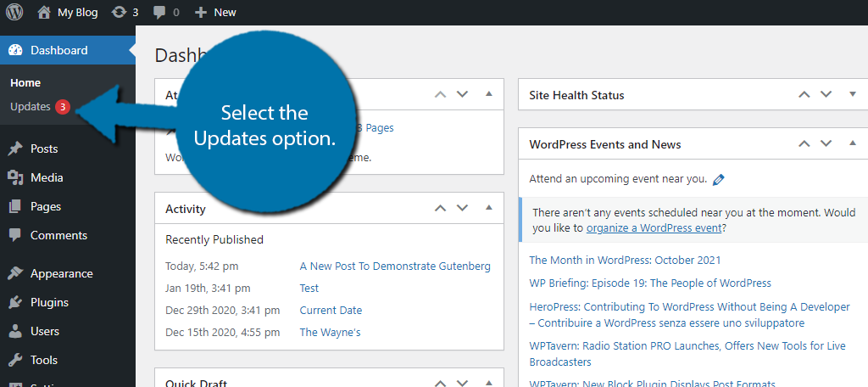Open Pages menu
This screenshot has width=868, height=387.
click(46, 206)
